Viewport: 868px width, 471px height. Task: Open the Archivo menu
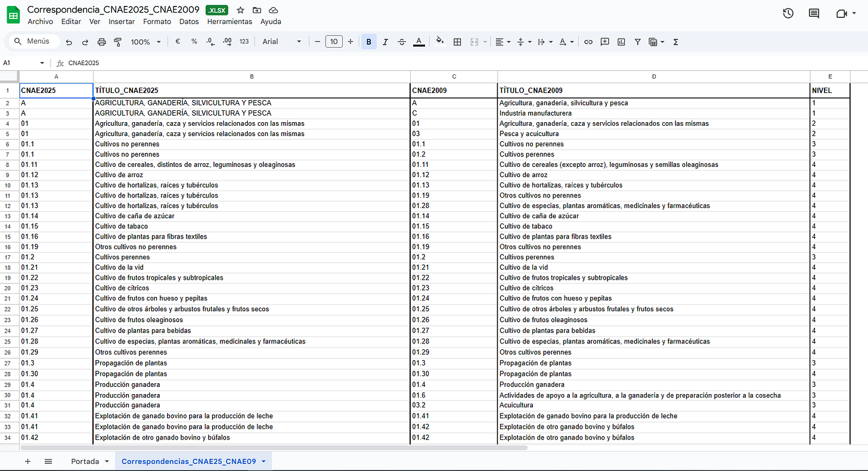[x=40, y=21]
